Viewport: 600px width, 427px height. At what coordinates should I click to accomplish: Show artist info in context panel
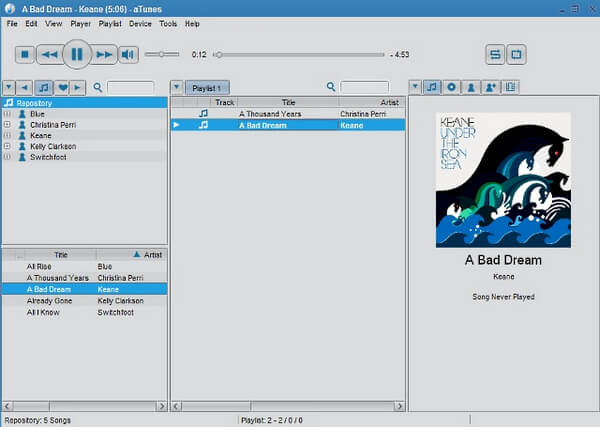tap(471, 87)
